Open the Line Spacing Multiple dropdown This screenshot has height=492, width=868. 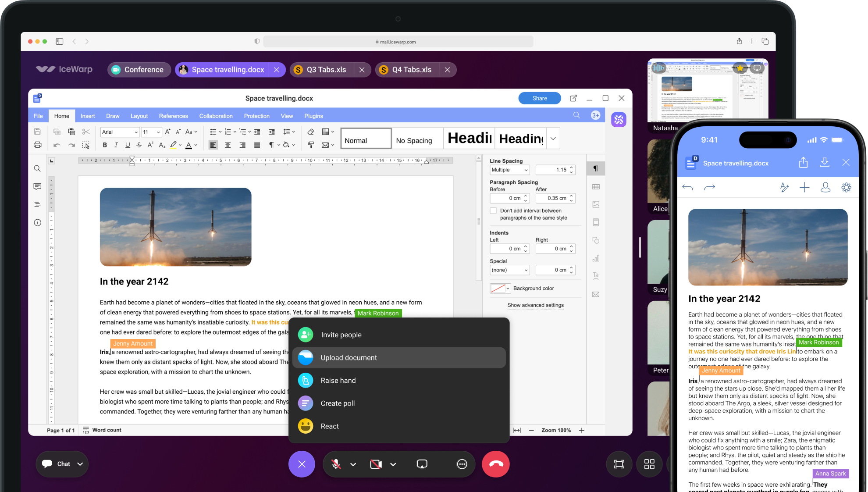point(509,170)
